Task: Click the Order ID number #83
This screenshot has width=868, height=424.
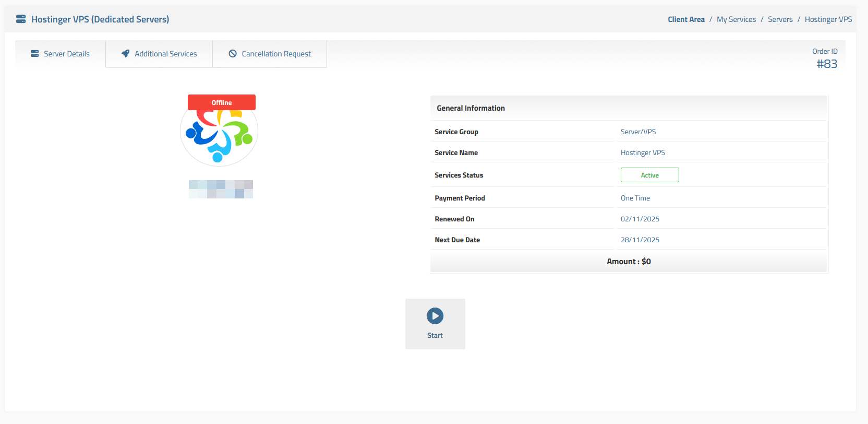Action: click(x=827, y=64)
